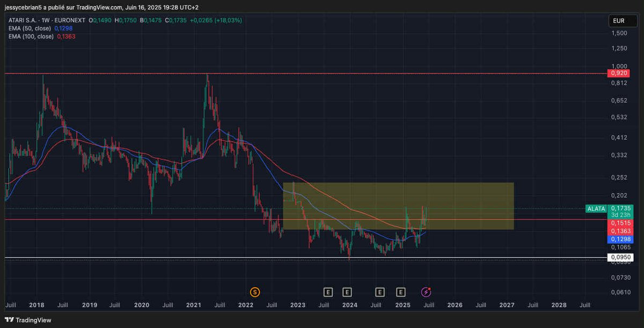
Task: Click the white 0,0950 price label
Action: tap(621, 257)
